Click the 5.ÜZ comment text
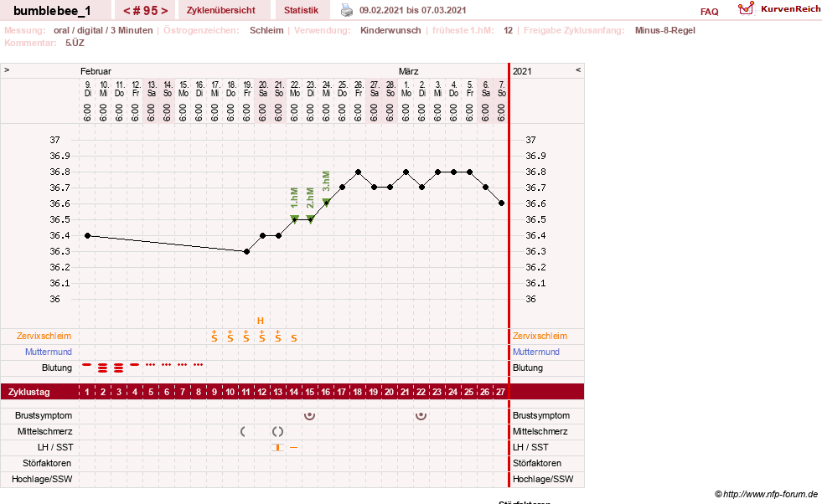This screenshot has height=504, width=822. pos(75,43)
